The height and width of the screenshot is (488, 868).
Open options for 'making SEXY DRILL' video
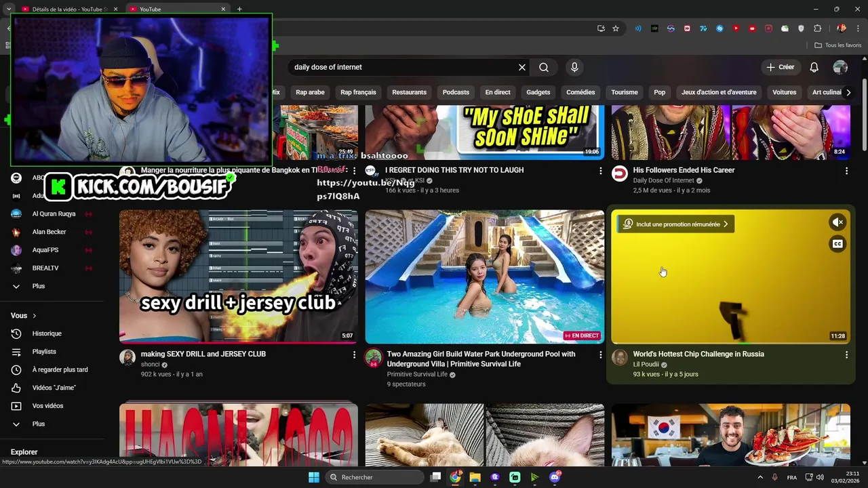point(354,354)
